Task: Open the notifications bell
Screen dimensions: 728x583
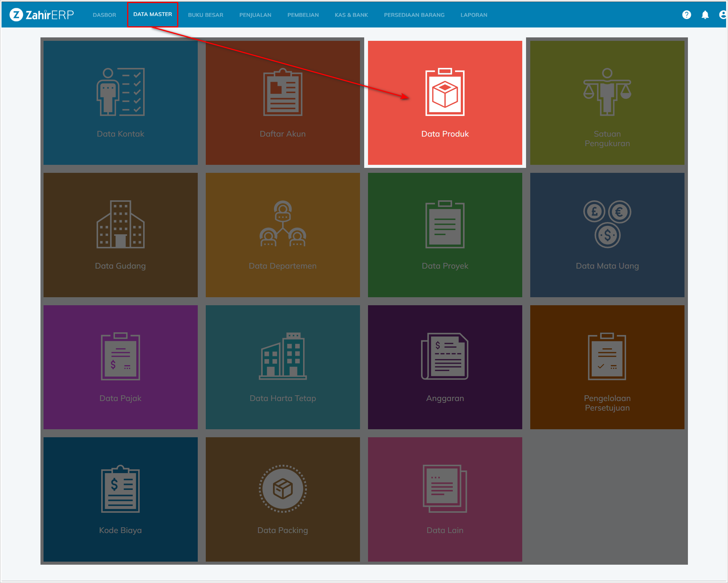Action: tap(705, 15)
